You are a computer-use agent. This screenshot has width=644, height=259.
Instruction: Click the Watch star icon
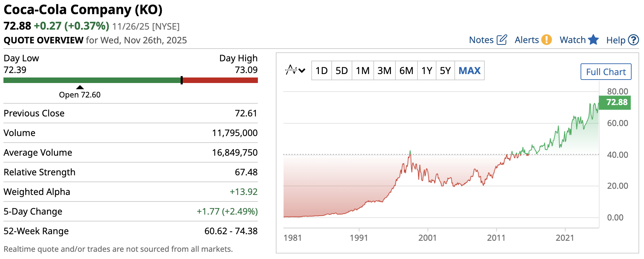click(x=593, y=40)
